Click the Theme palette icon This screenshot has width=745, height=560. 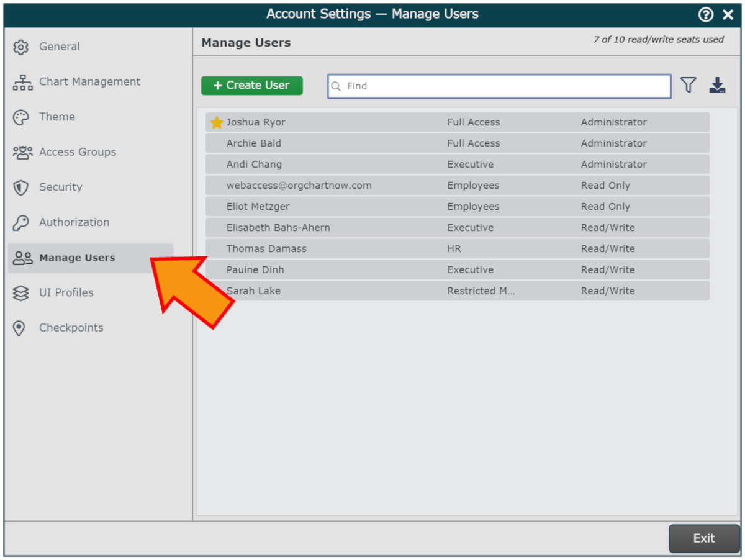click(x=21, y=117)
